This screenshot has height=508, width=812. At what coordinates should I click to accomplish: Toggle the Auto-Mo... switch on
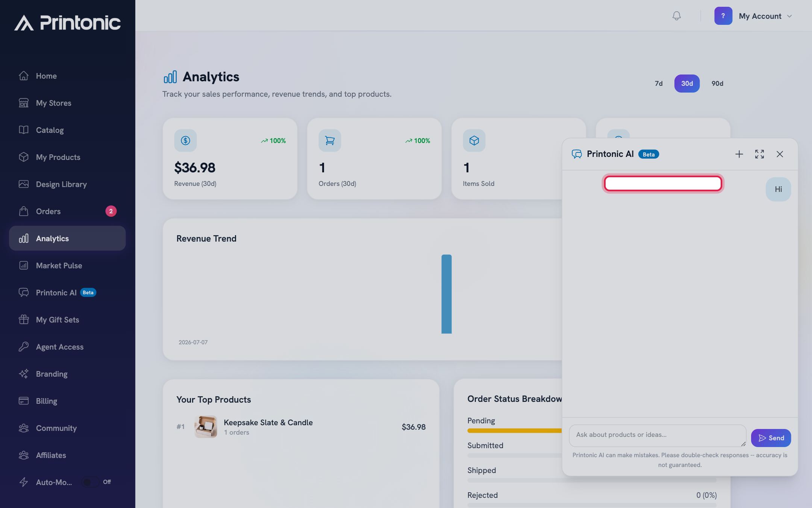(91, 482)
